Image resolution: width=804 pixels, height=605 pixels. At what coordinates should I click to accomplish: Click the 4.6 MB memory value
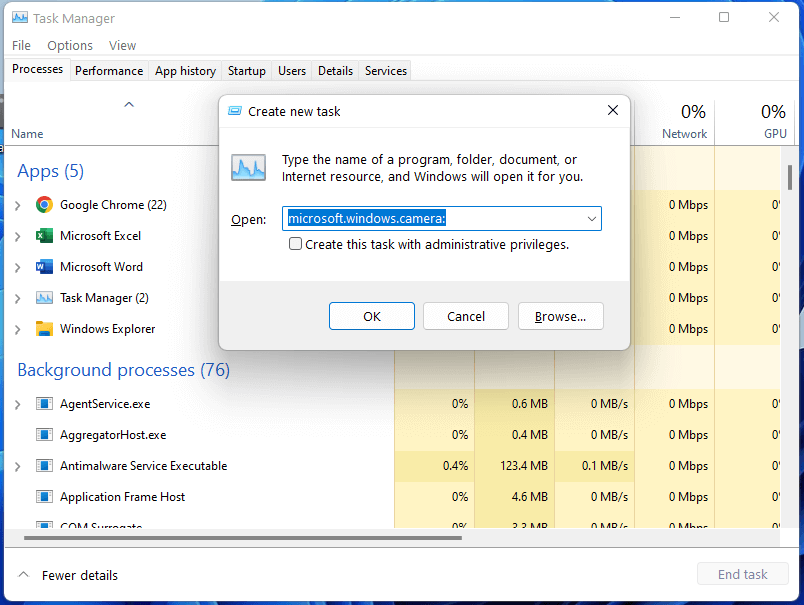530,497
